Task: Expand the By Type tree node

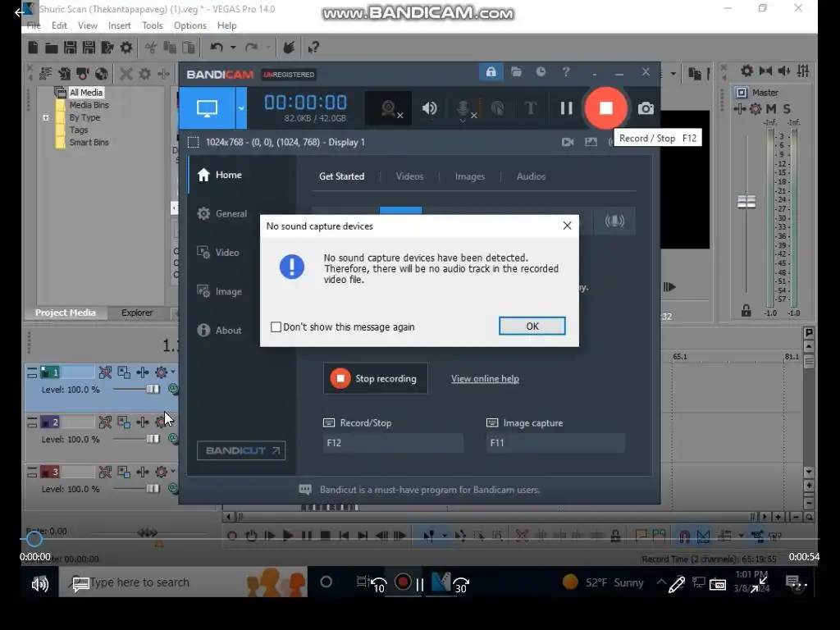Action: 46,118
